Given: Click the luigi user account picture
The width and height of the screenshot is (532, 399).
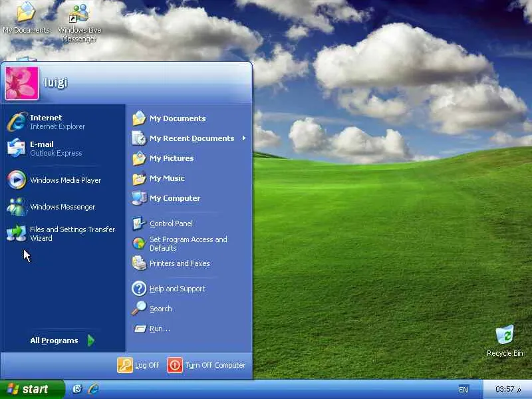Looking at the screenshot, I should (x=22, y=83).
